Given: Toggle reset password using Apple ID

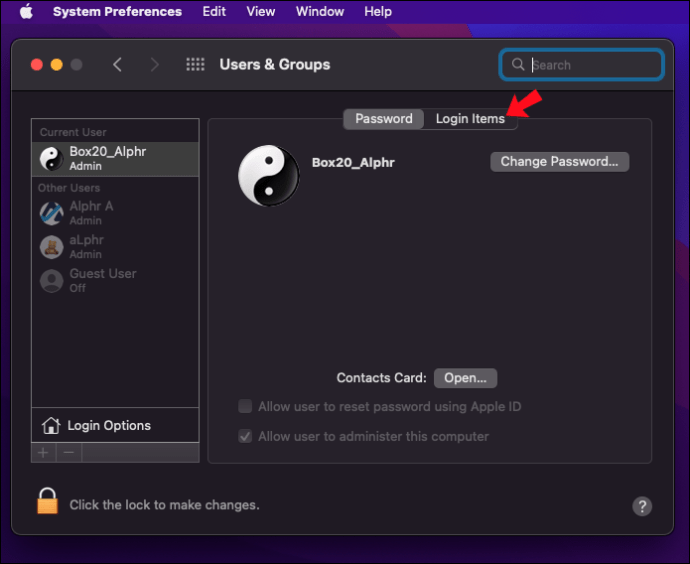Looking at the screenshot, I should coord(245,406).
